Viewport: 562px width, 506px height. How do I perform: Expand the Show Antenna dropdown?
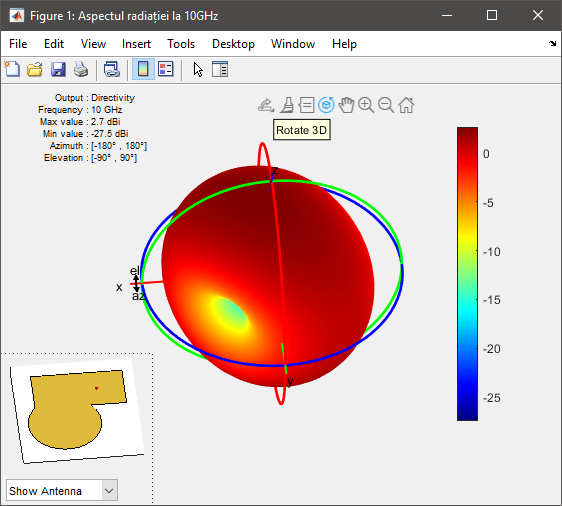(x=109, y=490)
